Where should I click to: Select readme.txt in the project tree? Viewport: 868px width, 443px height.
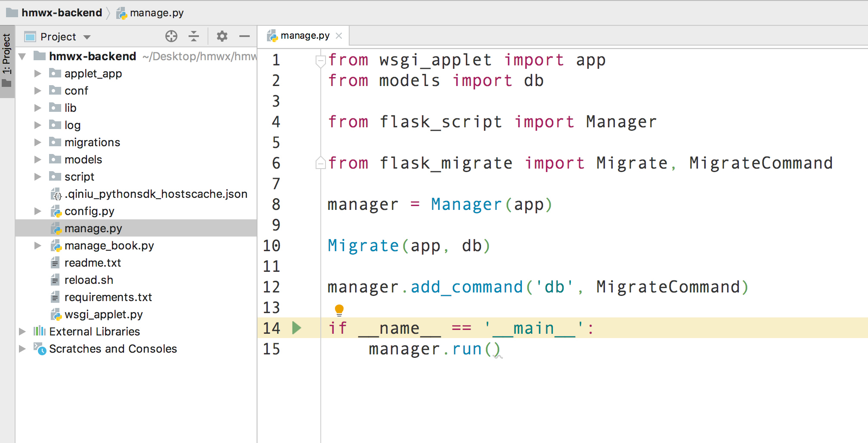click(93, 263)
